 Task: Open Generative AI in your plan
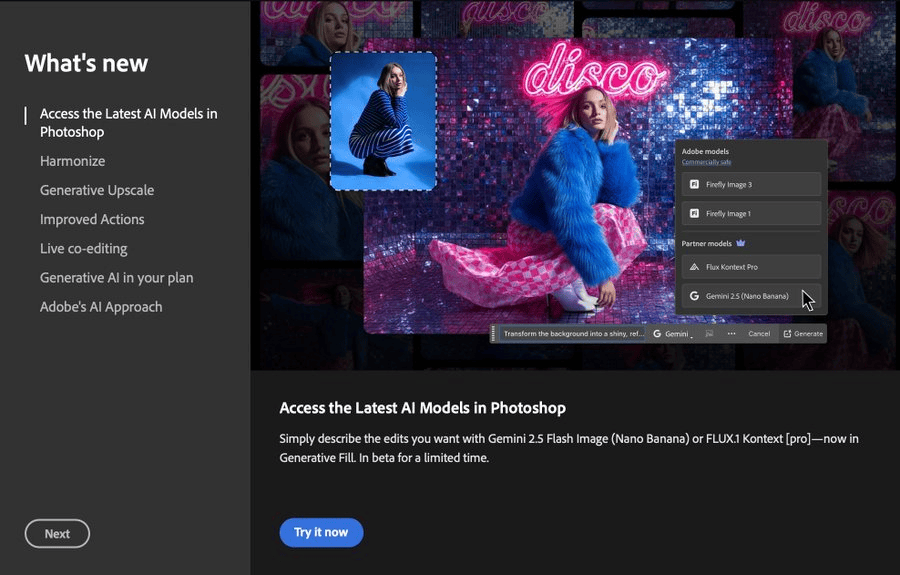tap(117, 278)
